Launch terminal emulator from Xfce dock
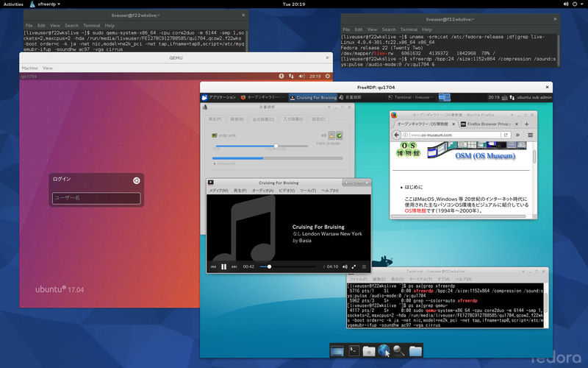588x368 pixels. (354, 351)
